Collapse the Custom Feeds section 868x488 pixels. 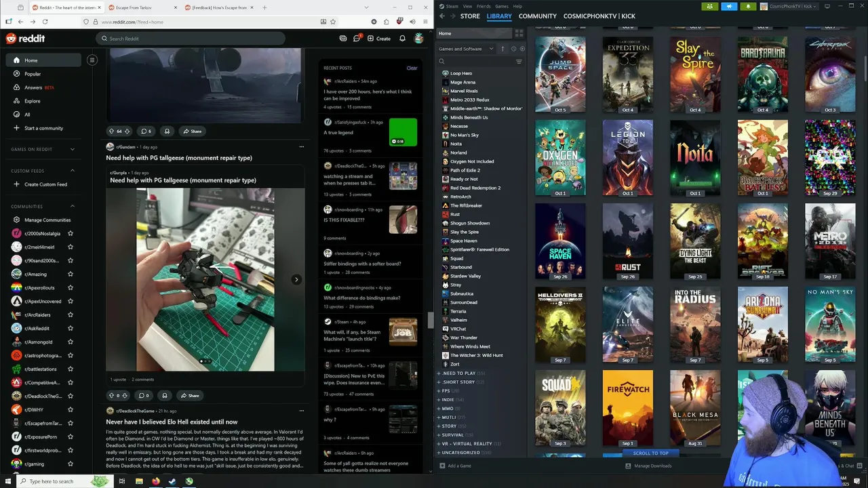(72, 171)
